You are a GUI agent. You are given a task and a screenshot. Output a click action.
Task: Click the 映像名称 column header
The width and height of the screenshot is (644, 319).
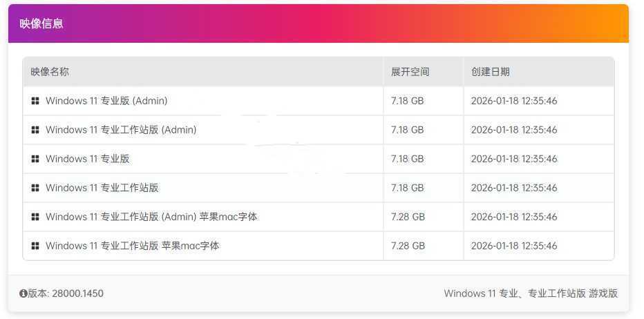tap(50, 72)
